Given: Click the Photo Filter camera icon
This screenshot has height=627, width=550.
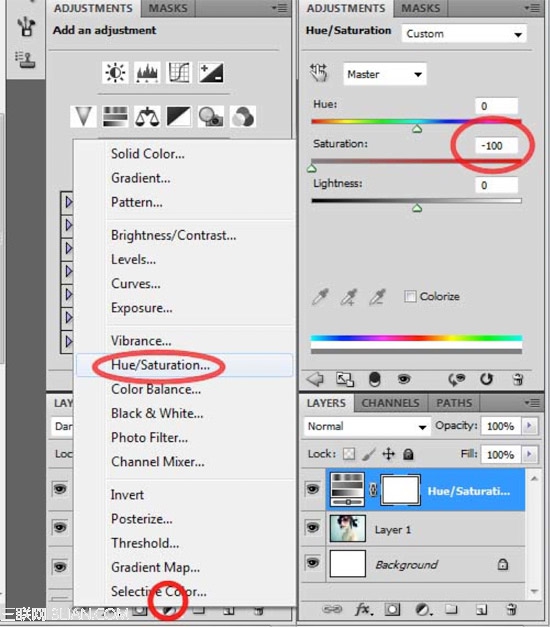Looking at the screenshot, I should [211, 116].
